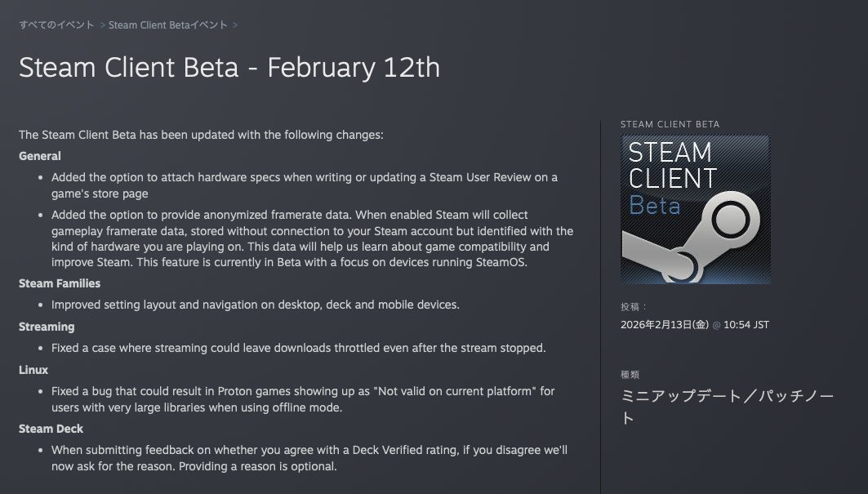
Task: Click the posting date 2026年2月13日
Action: coord(664,325)
